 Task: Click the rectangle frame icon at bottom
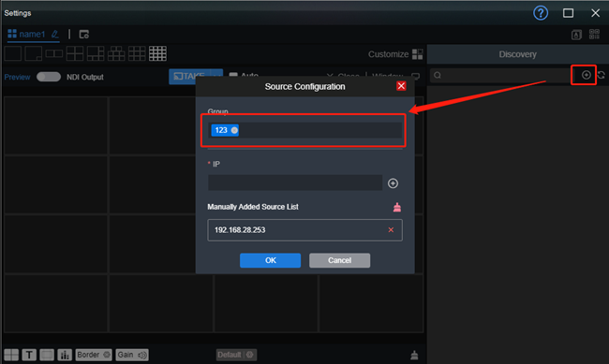[47, 355]
